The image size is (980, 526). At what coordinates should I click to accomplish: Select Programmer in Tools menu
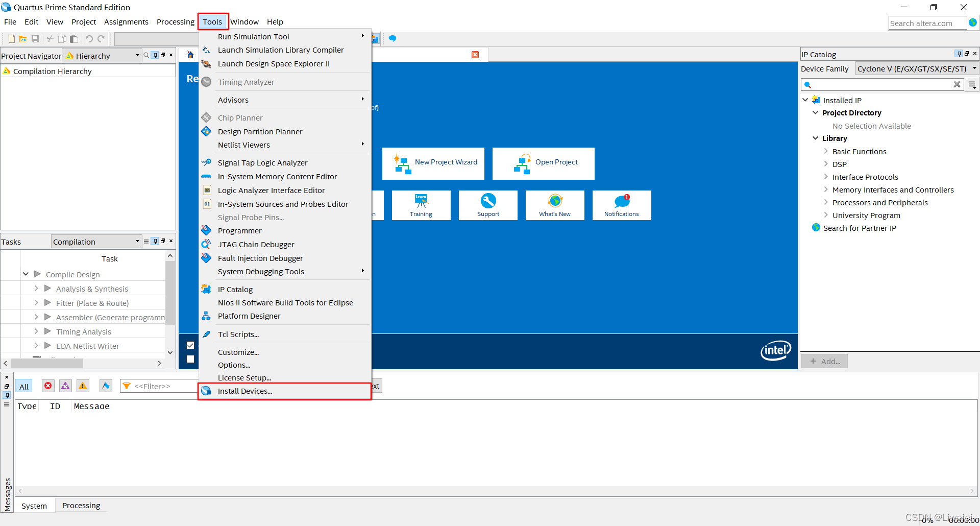coord(285,231)
